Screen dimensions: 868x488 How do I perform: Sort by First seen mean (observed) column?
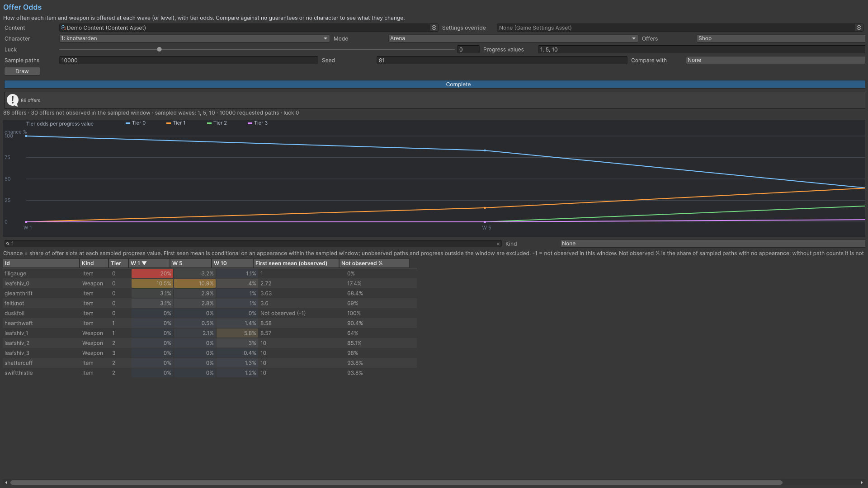[296, 263]
